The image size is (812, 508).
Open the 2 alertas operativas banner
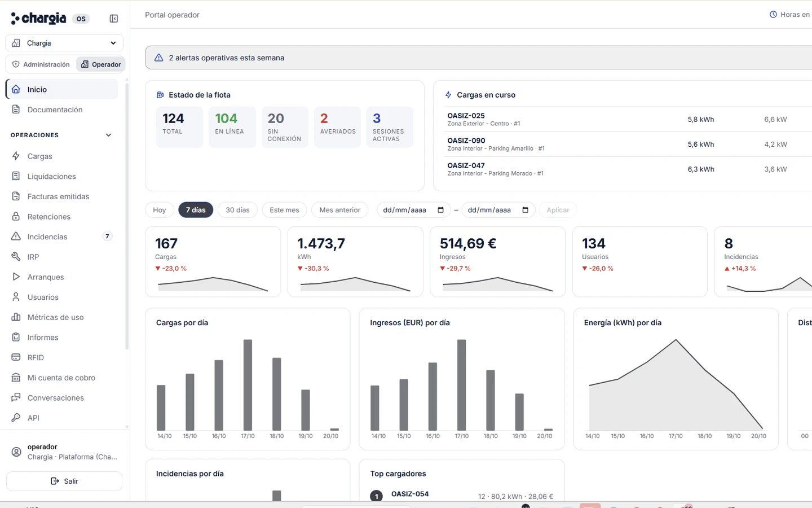pyautogui.click(x=478, y=58)
